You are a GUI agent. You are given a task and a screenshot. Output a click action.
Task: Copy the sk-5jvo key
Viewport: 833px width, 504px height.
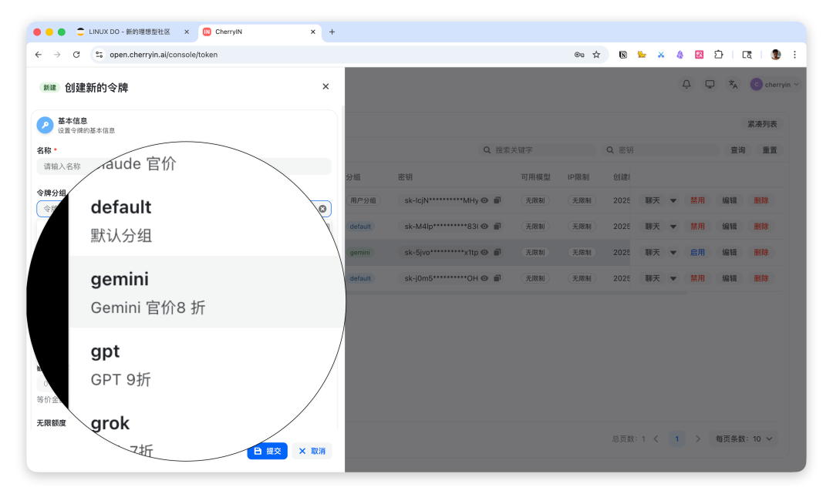pyautogui.click(x=497, y=253)
